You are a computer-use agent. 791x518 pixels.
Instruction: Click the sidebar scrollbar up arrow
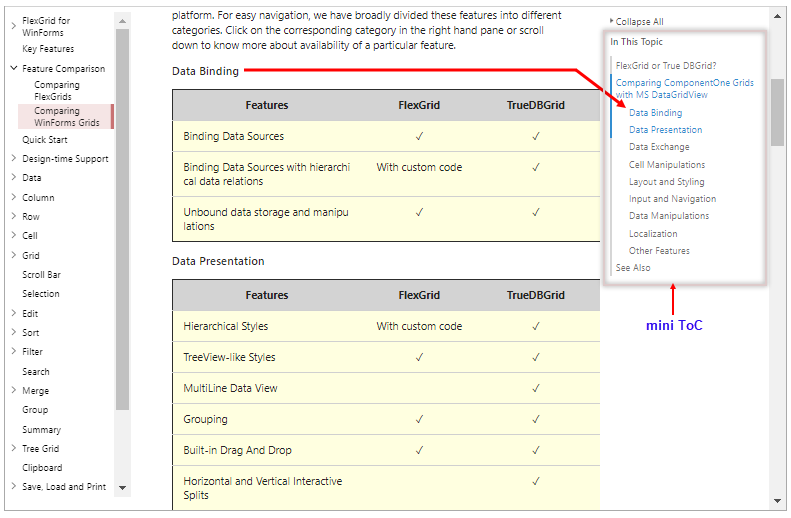point(122,21)
